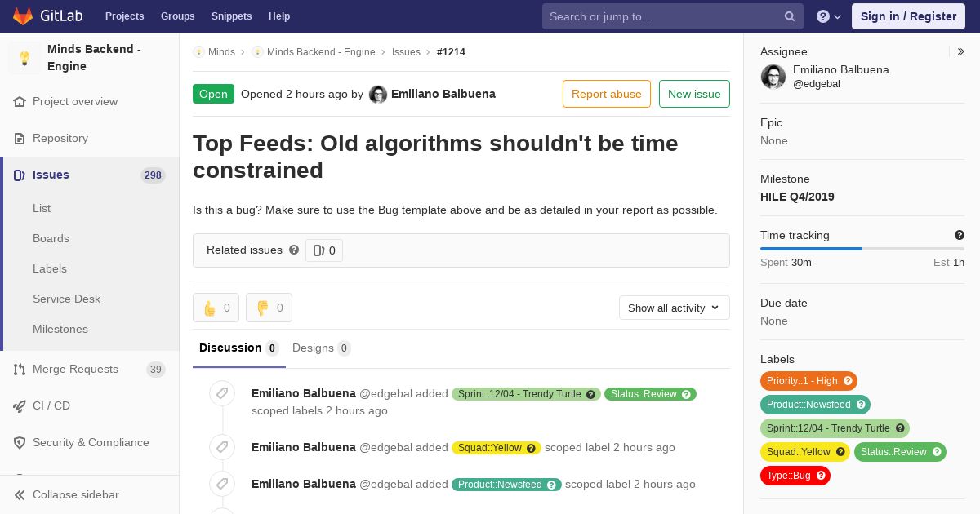Click the search magnifier icon
This screenshot has width=980, height=514.
point(790,16)
